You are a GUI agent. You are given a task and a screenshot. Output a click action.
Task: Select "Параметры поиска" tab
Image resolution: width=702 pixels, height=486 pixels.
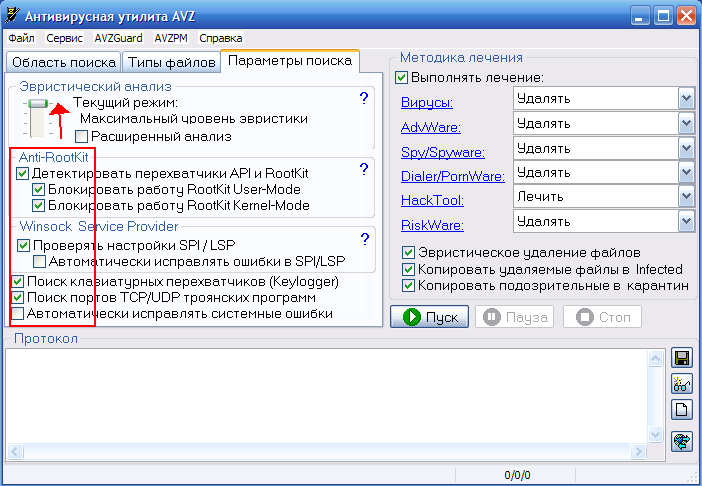pyautogui.click(x=290, y=61)
